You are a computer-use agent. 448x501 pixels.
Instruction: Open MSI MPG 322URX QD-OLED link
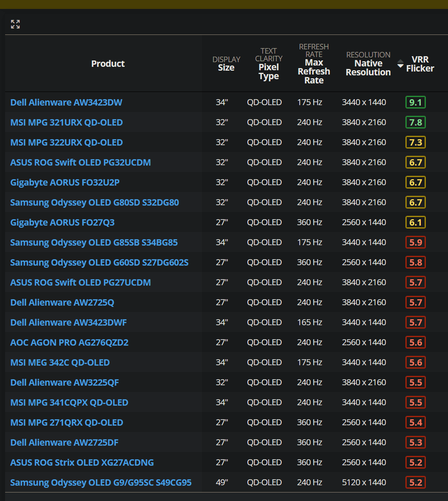click(x=66, y=143)
